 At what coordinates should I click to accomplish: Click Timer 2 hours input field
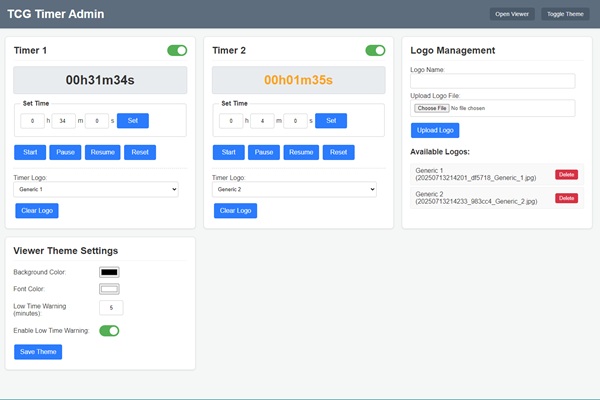point(231,121)
